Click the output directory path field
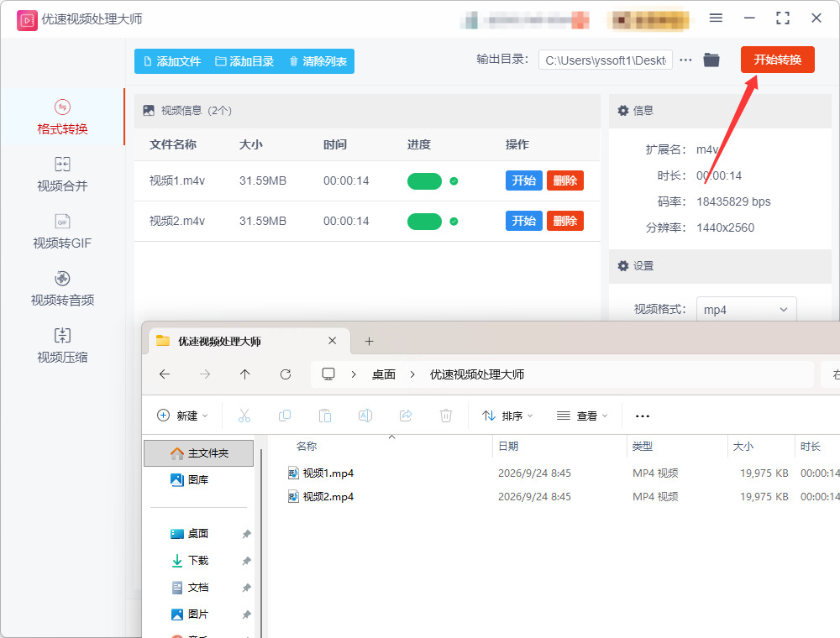The width and height of the screenshot is (840, 638). [x=606, y=60]
